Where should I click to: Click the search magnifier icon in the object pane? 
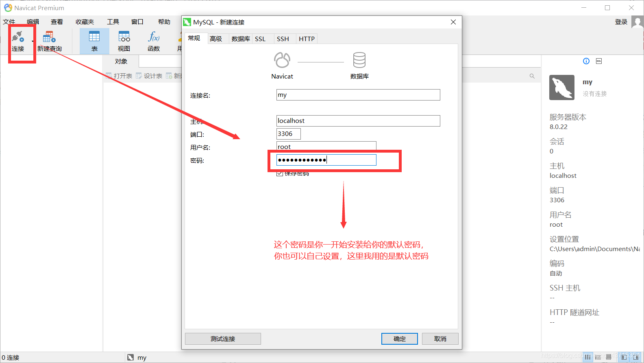532,76
